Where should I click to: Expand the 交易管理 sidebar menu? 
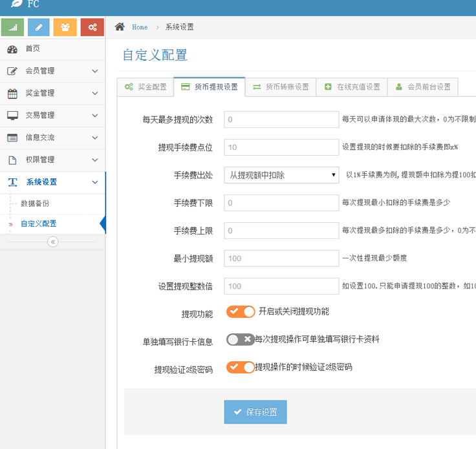pyautogui.click(x=52, y=116)
